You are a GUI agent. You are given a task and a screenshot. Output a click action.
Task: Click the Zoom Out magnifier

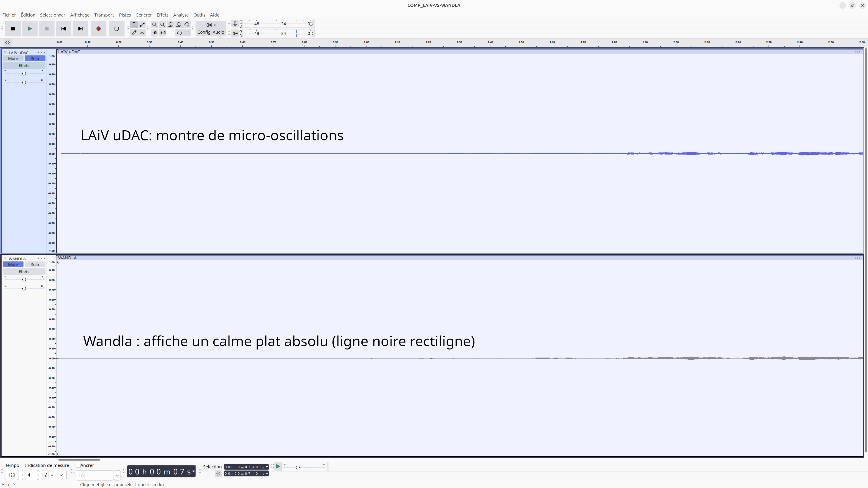[x=163, y=25]
